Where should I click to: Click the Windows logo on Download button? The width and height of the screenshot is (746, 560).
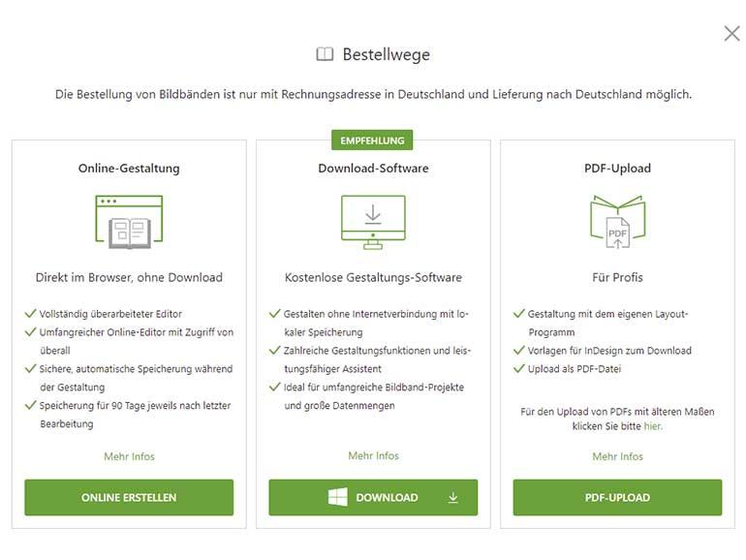pos(338,497)
